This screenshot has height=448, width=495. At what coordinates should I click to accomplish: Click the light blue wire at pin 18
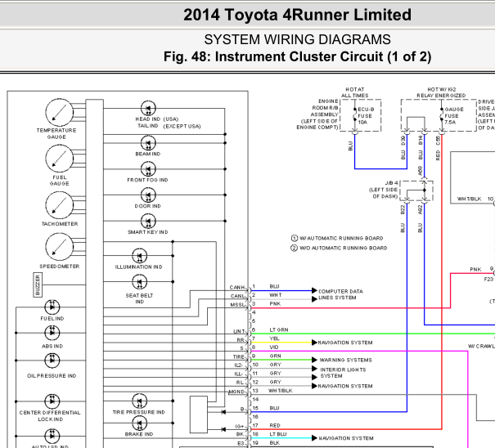(x=282, y=438)
